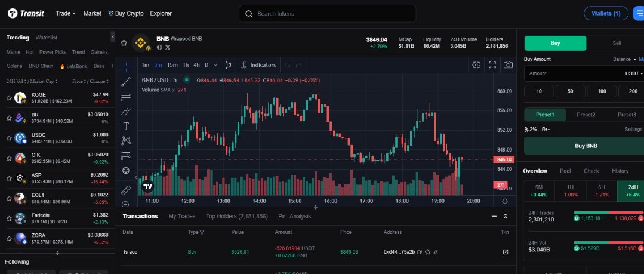The width and height of the screenshot is (644, 274).
Task: Edit label for 0xd44...75a2b address
Action: tap(436, 252)
